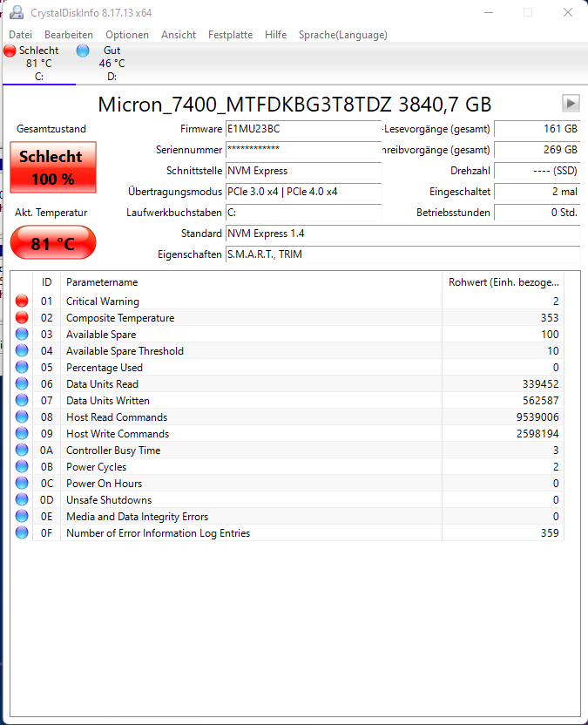Viewport: 588px width, 725px height.
Task: Click the Betriebsstunden value 0 Std.
Action: point(537,213)
